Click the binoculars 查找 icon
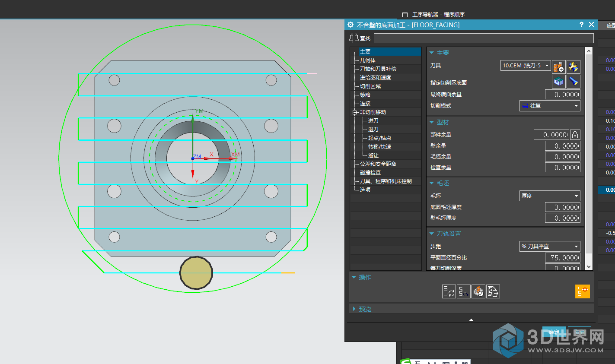This screenshot has width=615, height=364. [354, 38]
